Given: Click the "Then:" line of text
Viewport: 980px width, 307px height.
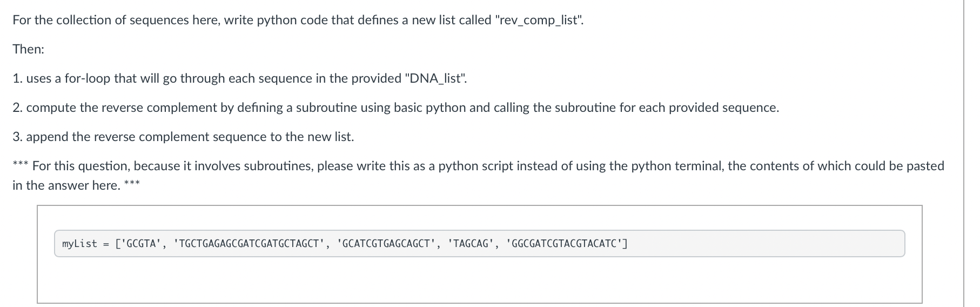Looking at the screenshot, I should 29,49.
